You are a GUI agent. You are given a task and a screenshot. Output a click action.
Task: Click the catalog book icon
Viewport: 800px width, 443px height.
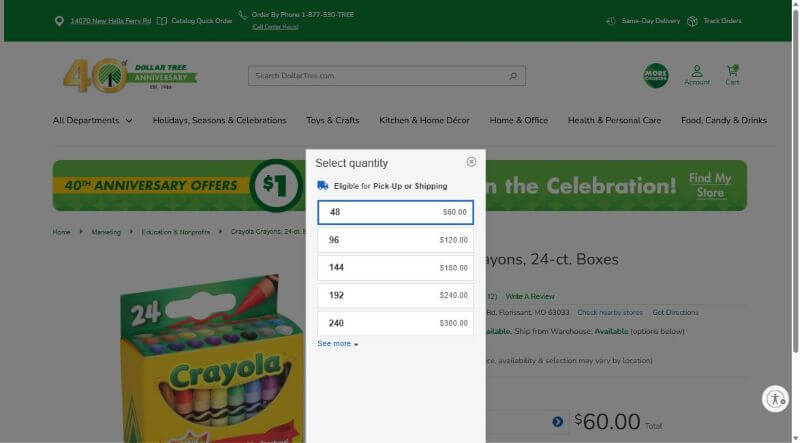click(x=162, y=21)
